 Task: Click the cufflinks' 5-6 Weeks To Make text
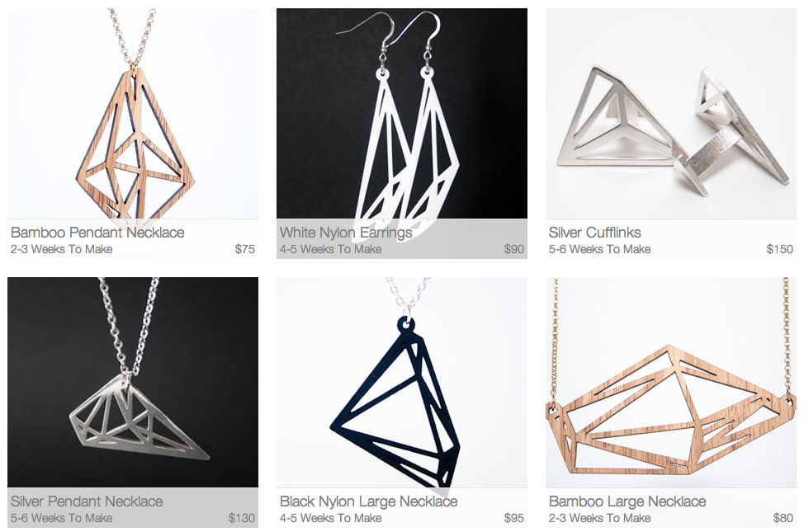pos(599,250)
